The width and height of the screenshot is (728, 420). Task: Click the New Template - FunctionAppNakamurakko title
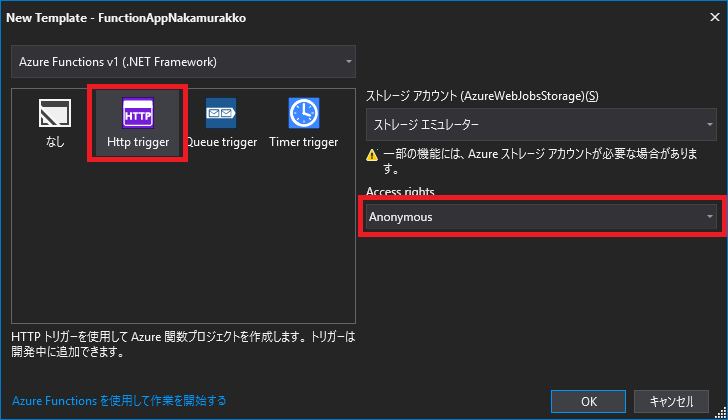126,18
